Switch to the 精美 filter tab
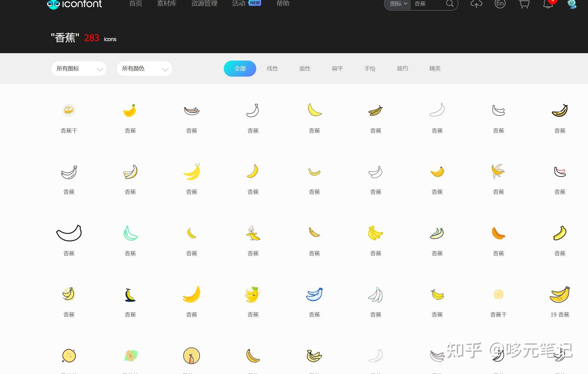The image size is (588, 374). pos(435,69)
